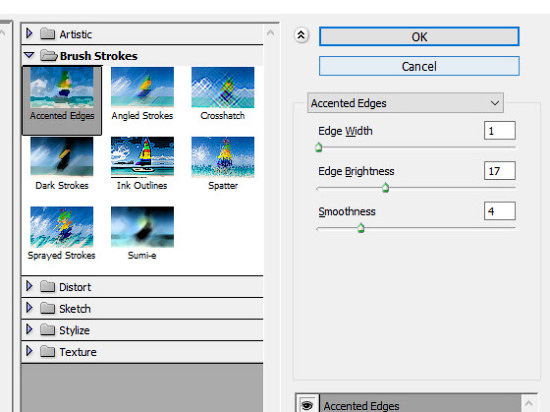The height and width of the screenshot is (412, 550).
Task: Pick the Sumi-e filter thumbnail
Action: [x=142, y=227]
